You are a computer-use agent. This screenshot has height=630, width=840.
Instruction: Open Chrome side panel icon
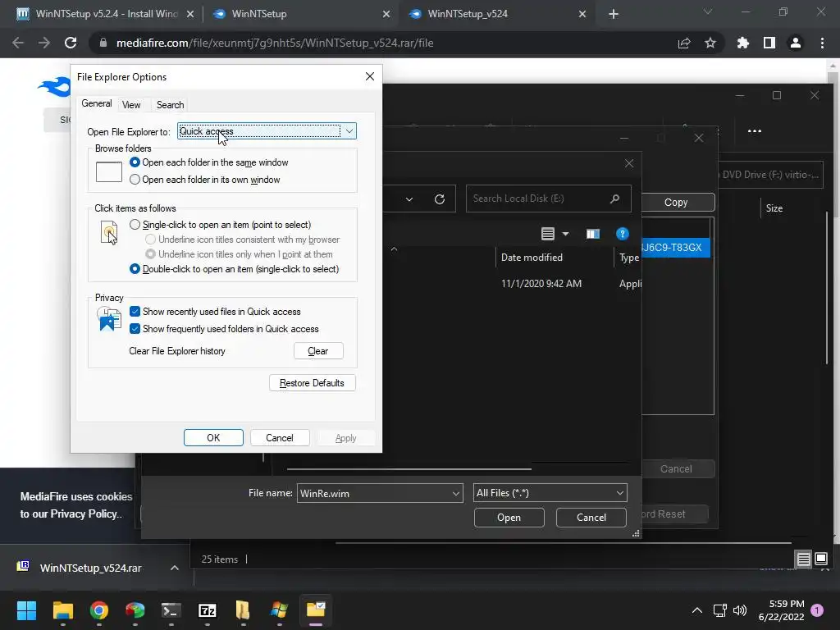tap(769, 43)
